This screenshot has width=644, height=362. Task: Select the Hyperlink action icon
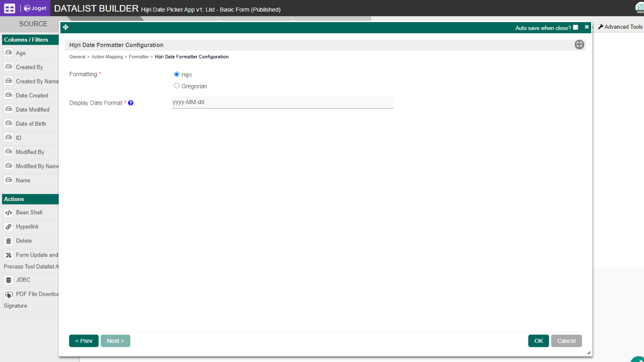tap(9, 227)
